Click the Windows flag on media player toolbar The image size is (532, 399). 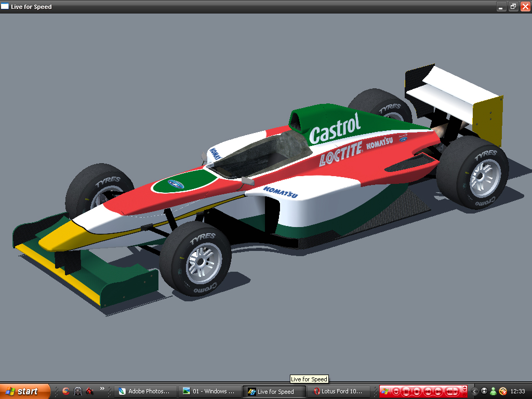coord(385,391)
